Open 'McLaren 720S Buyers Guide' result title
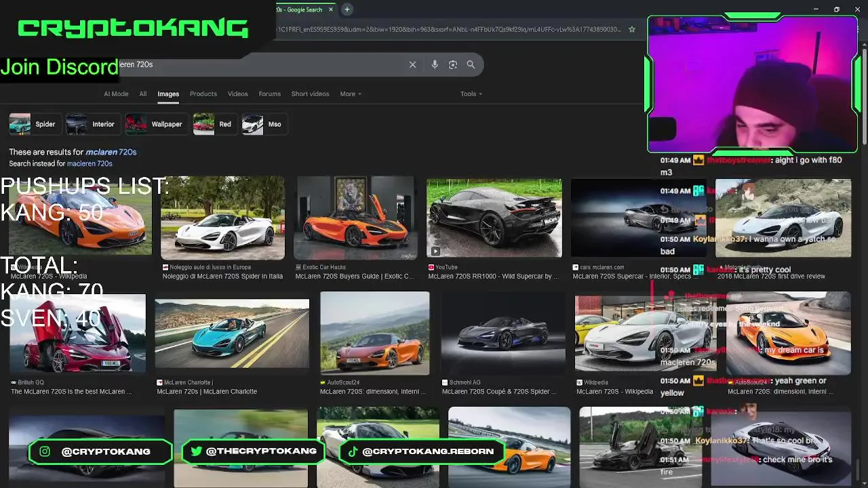Image resolution: width=868 pixels, height=488 pixels. (x=355, y=277)
